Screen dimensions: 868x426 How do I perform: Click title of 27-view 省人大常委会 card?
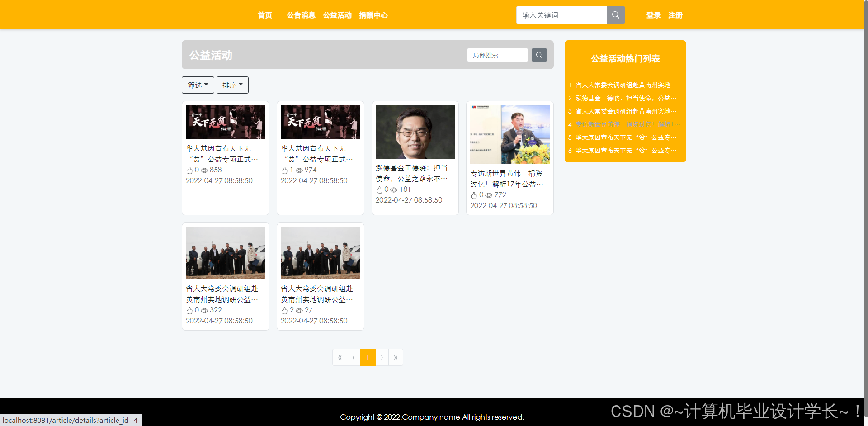click(317, 294)
